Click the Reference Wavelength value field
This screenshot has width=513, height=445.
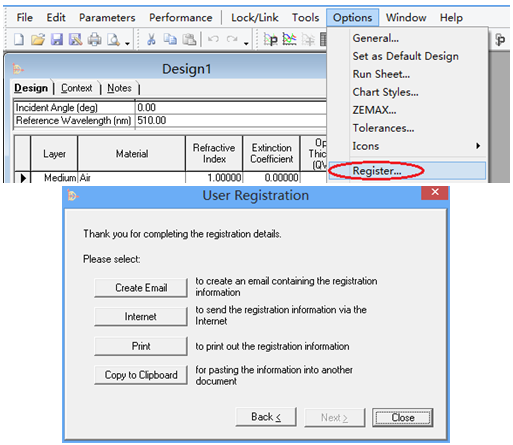(231, 120)
